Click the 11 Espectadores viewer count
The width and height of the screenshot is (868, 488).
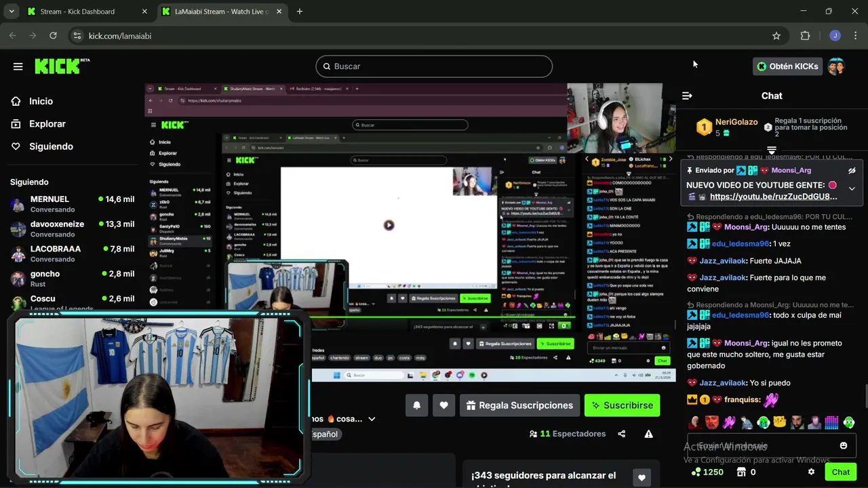568,434
